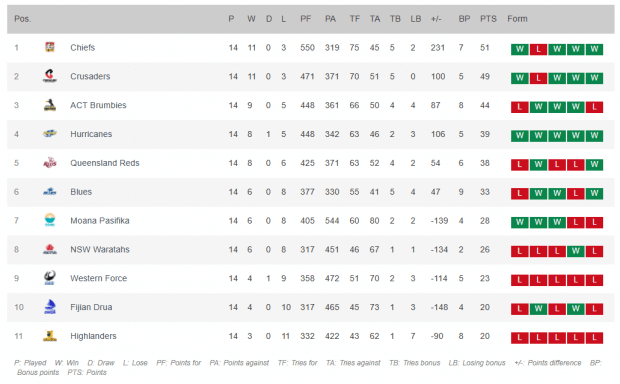
Task: Click the Fijian Drua team logo
Action: tap(50, 307)
